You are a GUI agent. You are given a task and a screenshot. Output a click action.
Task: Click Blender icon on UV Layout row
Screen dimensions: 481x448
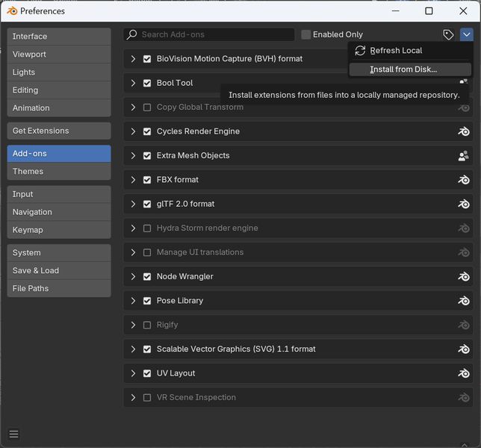(x=464, y=373)
